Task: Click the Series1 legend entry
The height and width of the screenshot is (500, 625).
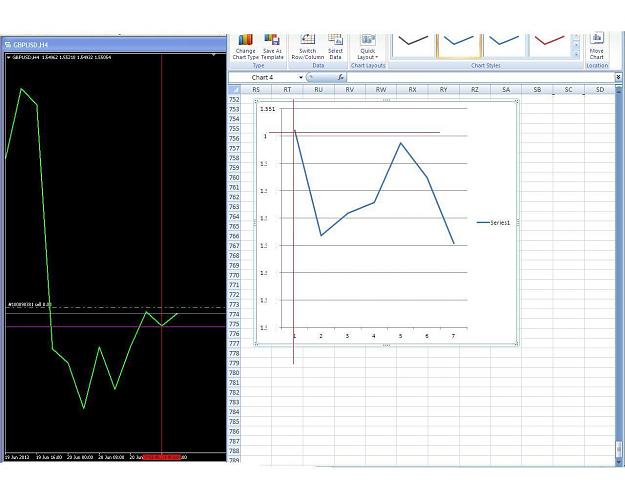Action: pos(493,222)
